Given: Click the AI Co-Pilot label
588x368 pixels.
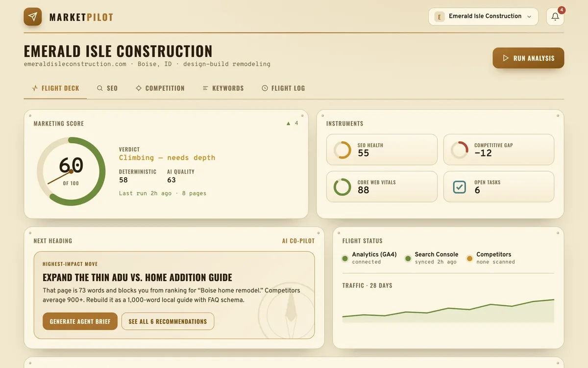Looking at the screenshot, I should tap(298, 241).
